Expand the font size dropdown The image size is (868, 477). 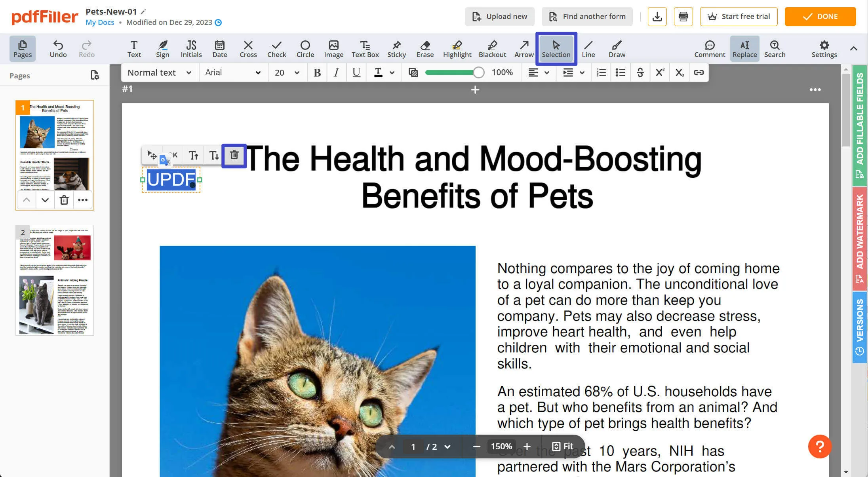click(297, 72)
